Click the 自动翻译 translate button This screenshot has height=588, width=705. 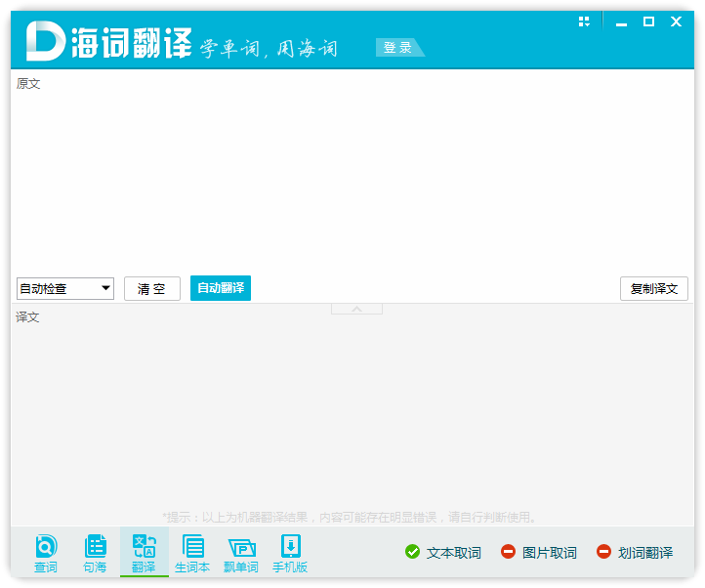click(221, 288)
